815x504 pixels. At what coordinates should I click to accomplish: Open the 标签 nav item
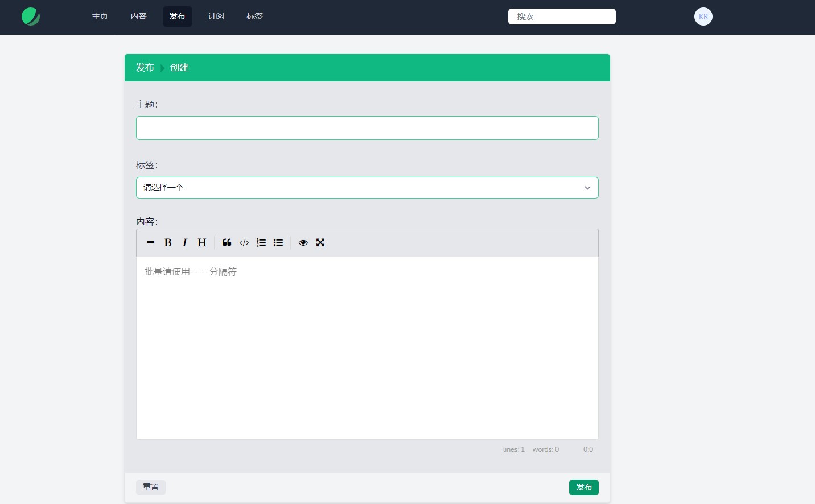tap(254, 16)
